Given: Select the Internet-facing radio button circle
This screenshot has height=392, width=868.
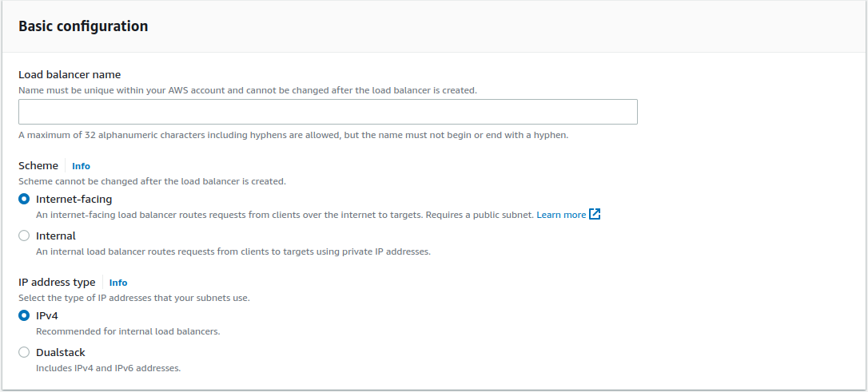Looking at the screenshot, I should pos(24,199).
